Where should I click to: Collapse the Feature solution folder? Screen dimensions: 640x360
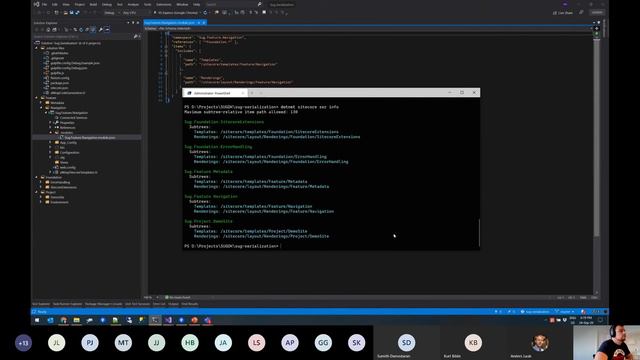tap(36, 98)
